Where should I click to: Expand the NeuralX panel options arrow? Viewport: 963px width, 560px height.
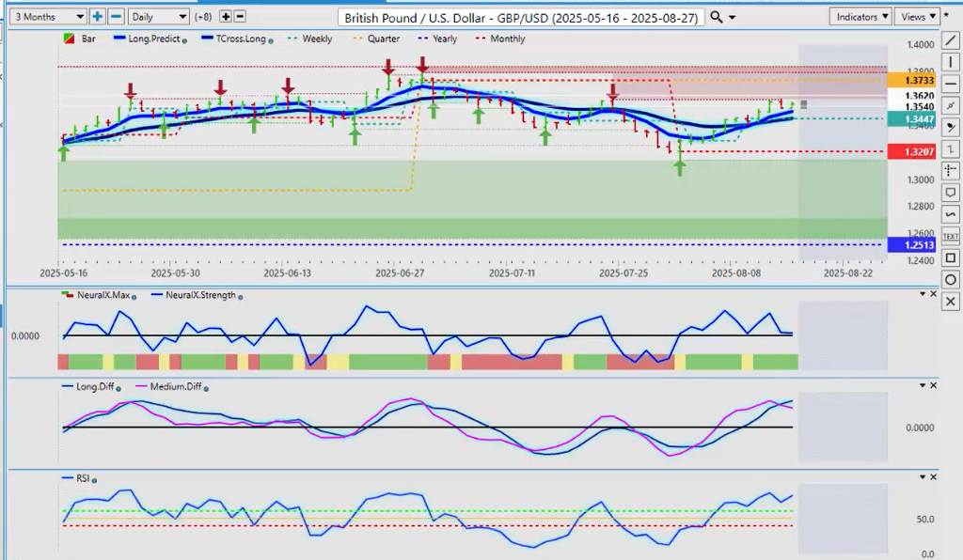click(x=922, y=294)
